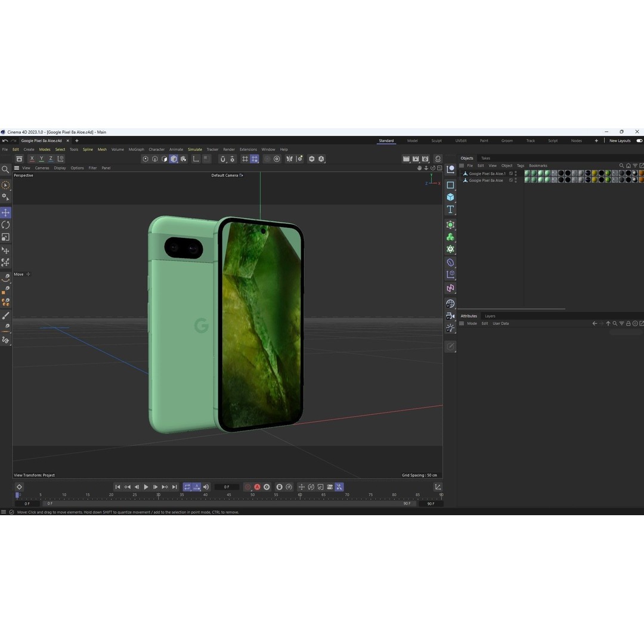Click the Camera object icon
The height and width of the screenshot is (644, 644).
click(x=450, y=316)
